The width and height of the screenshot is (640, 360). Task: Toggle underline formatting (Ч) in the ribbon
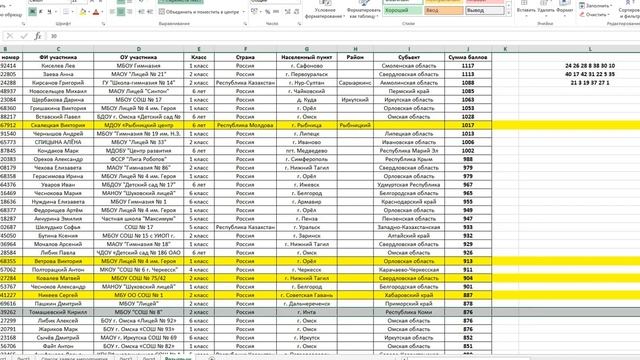pos(49,12)
